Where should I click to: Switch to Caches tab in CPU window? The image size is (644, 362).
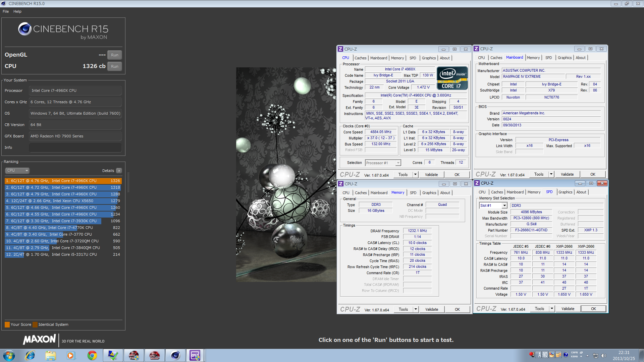360,58
